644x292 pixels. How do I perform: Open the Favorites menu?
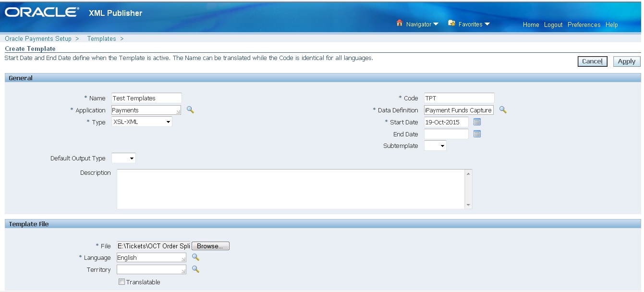pyautogui.click(x=472, y=24)
